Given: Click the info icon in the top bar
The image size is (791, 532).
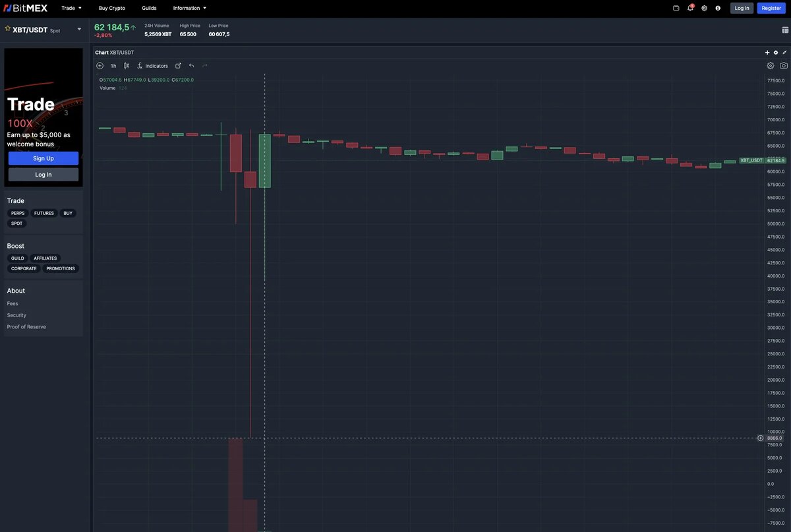Looking at the screenshot, I should 718,8.
